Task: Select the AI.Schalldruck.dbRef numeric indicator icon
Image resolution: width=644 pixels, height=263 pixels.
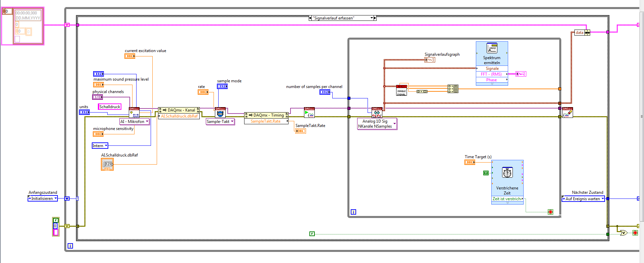Action: point(107,164)
